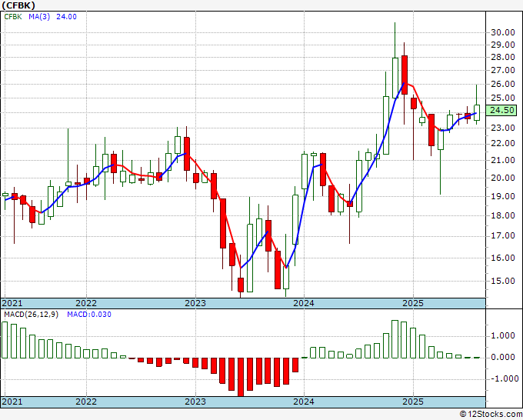Click the tallest green MACD bar in late 2024
The height and width of the screenshot is (420, 523).
click(395, 339)
